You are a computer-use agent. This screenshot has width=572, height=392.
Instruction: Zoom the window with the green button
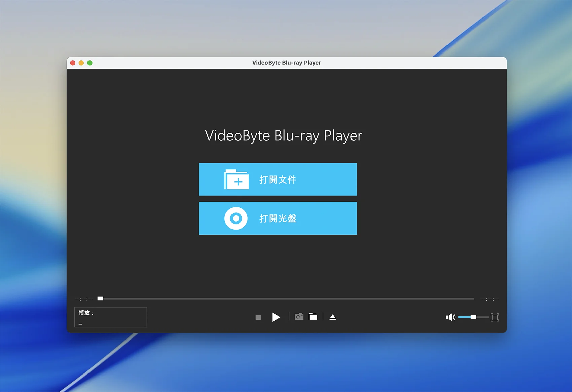click(90, 63)
